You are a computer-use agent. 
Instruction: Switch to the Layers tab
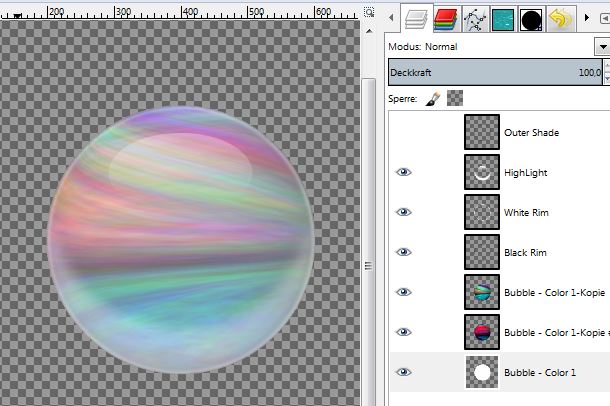[414, 18]
